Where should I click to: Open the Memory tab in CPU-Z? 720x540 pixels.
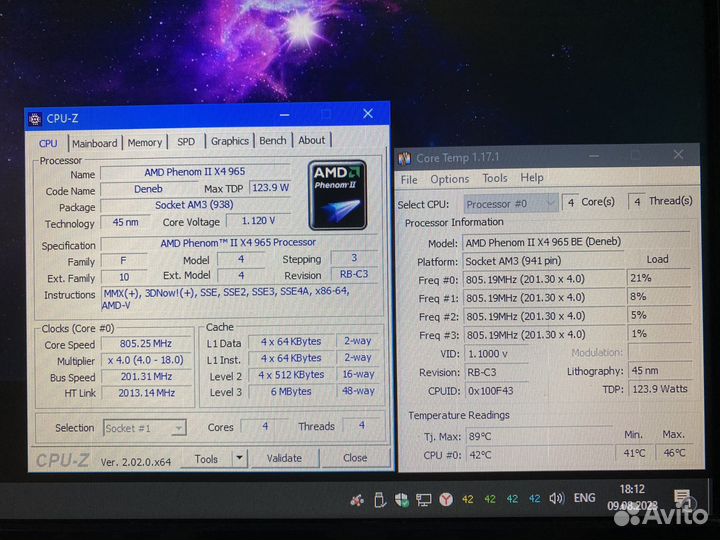click(145, 143)
